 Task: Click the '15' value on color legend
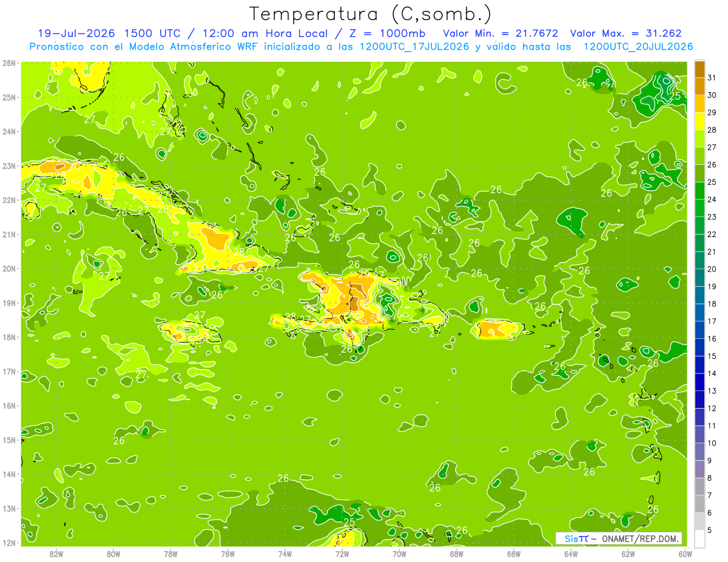[x=712, y=356]
